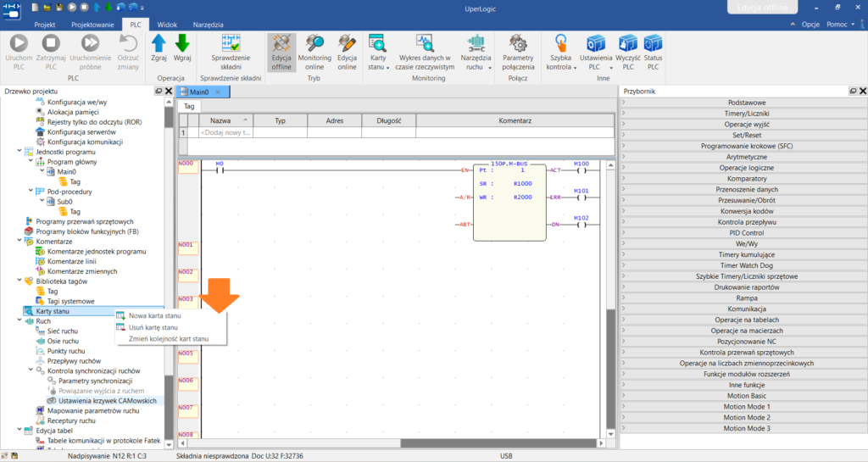
Task: Open Szybka kontrola tool
Action: [561, 52]
